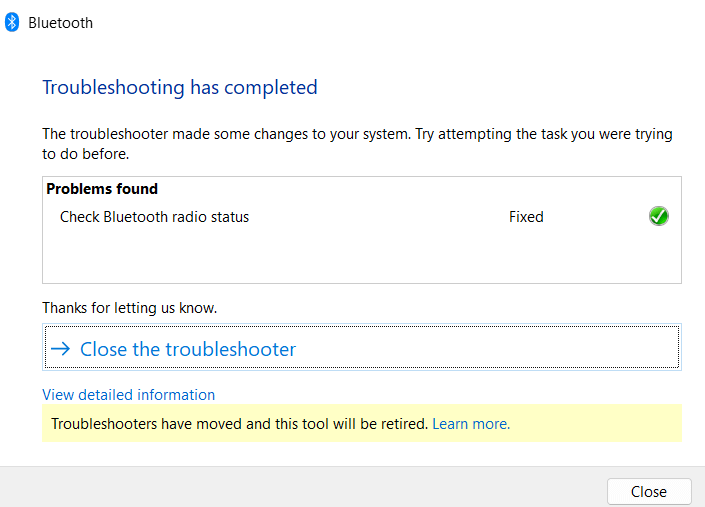Select the Check Bluetooth radio status row
Viewport: 705px width, 507px height.
[x=155, y=217]
